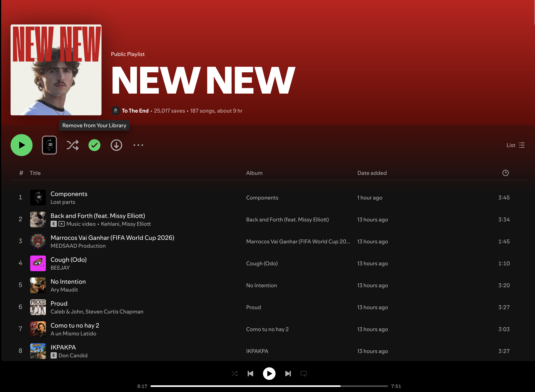Open the BEEJAY artist link

[60, 268]
